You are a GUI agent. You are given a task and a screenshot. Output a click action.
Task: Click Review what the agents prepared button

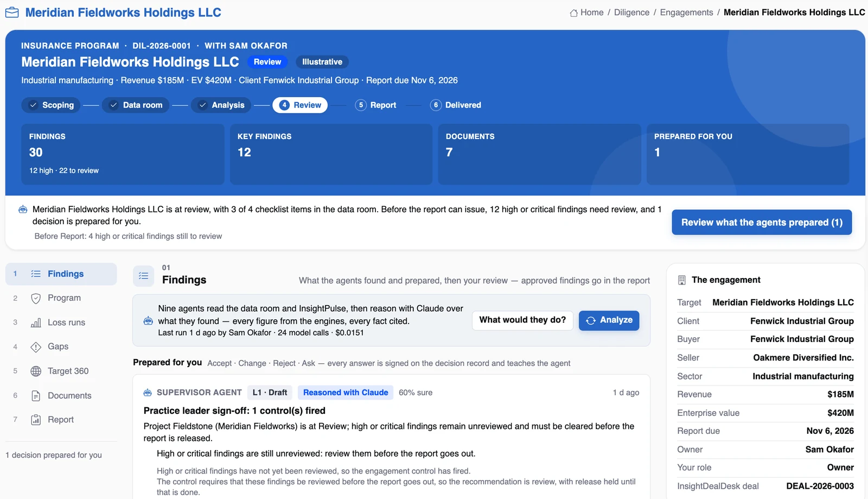point(762,222)
